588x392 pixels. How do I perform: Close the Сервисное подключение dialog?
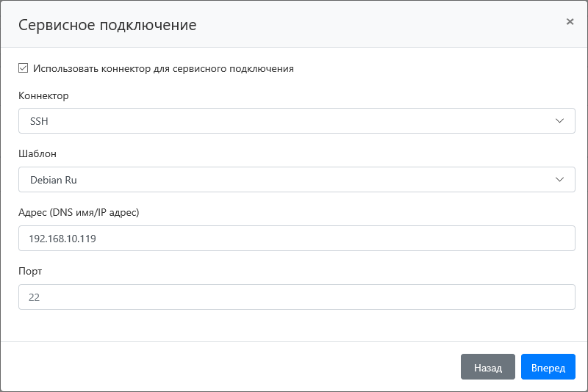coord(570,22)
